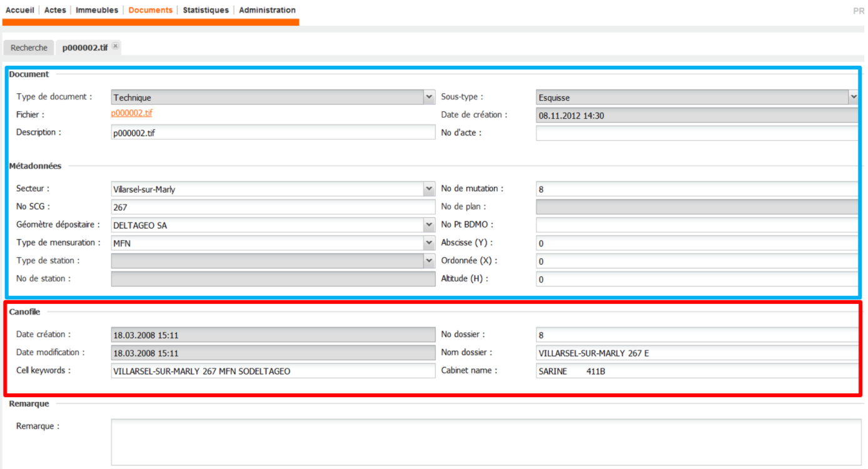Open the Secteur dropdown list
868x469 pixels.
coord(428,189)
